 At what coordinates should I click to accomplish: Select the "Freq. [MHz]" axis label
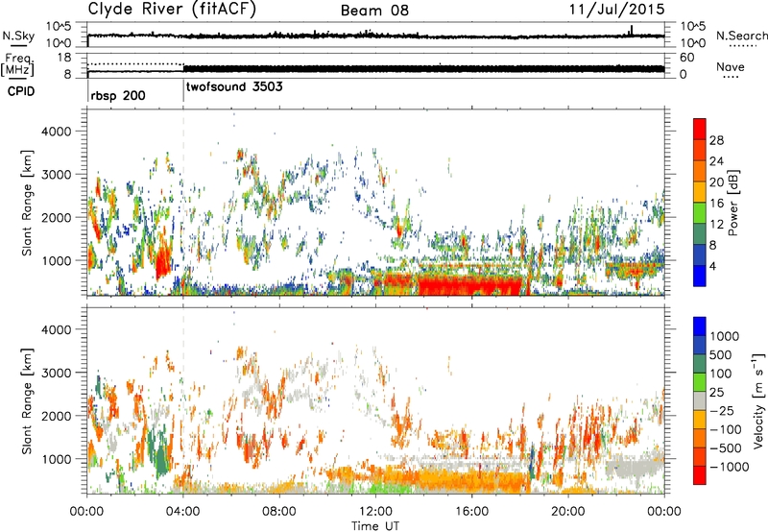17,65
